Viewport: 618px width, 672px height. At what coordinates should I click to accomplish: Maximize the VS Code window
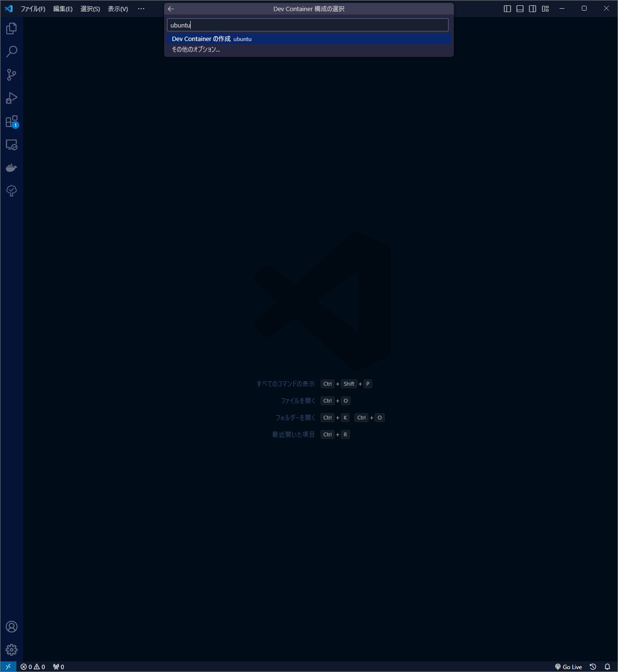tap(584, 9)
